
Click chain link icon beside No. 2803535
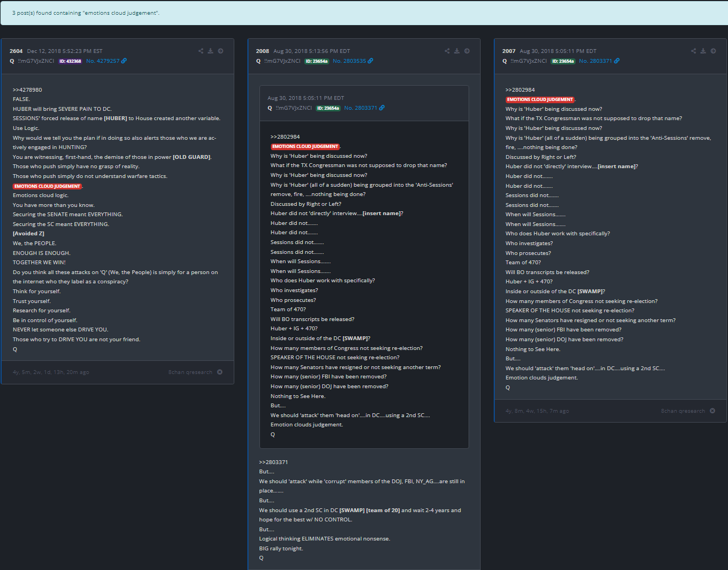[371, 61]
